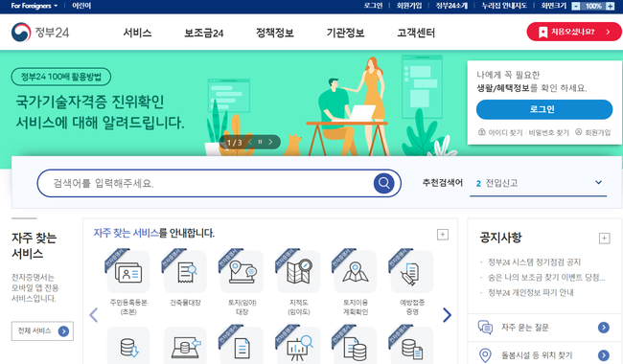This screenshot has width=623, height=364.
Task: Click the 자주 묻는 질문 text link
Action: pos(525,327)
